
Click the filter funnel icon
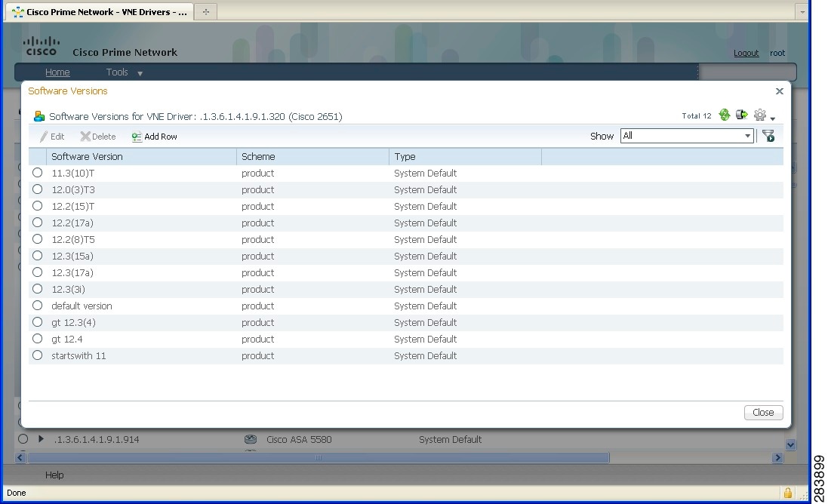(768, 136)
